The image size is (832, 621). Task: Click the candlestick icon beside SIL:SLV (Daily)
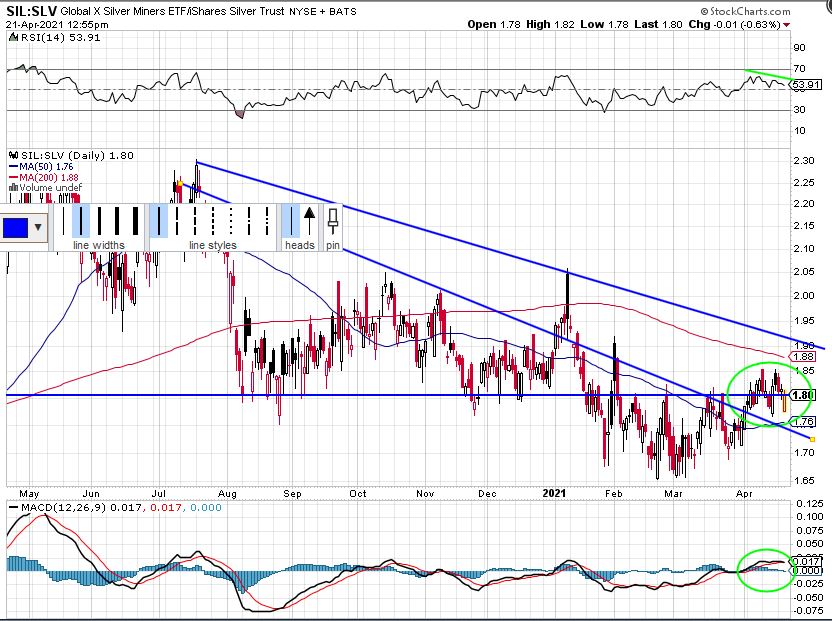click(14, 155)
